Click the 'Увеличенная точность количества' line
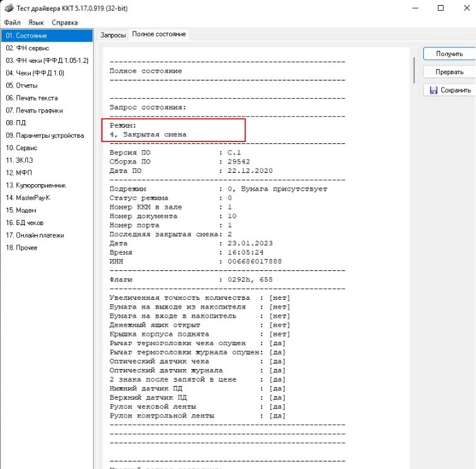Screen dimensions: 476x469 200,298
